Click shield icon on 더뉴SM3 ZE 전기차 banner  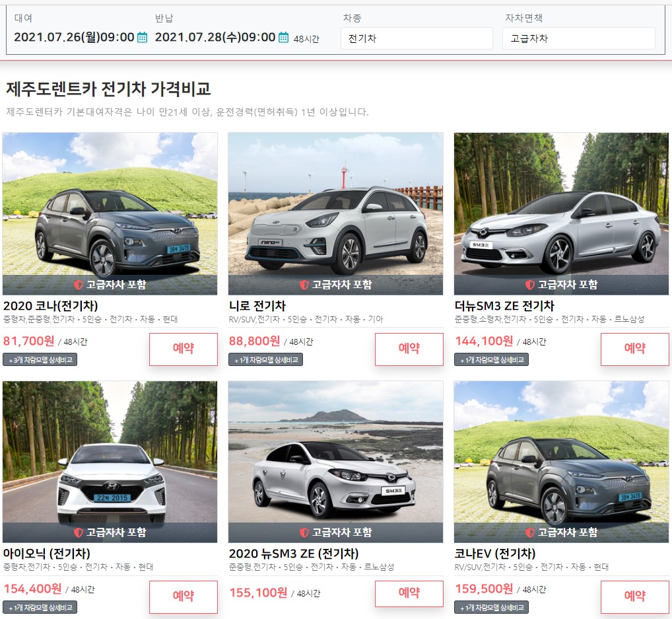point(529,285)
